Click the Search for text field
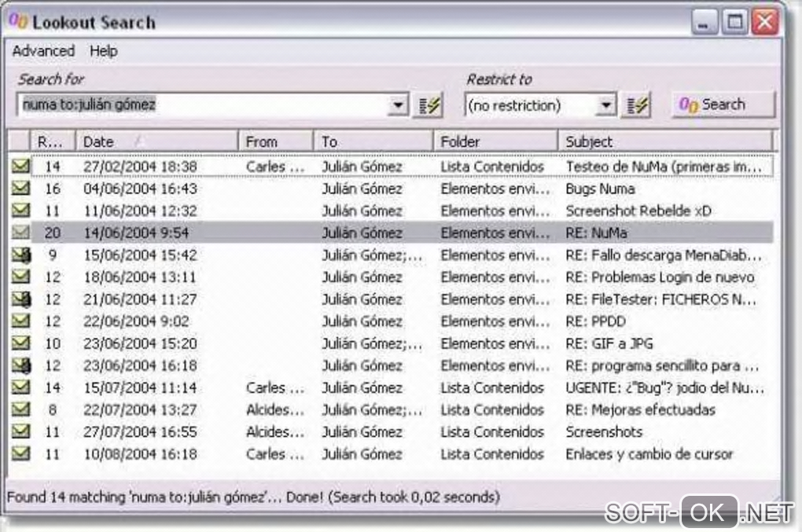Image resolution: width=802 pixels, height=532 pixels. (x=203, y=105)
